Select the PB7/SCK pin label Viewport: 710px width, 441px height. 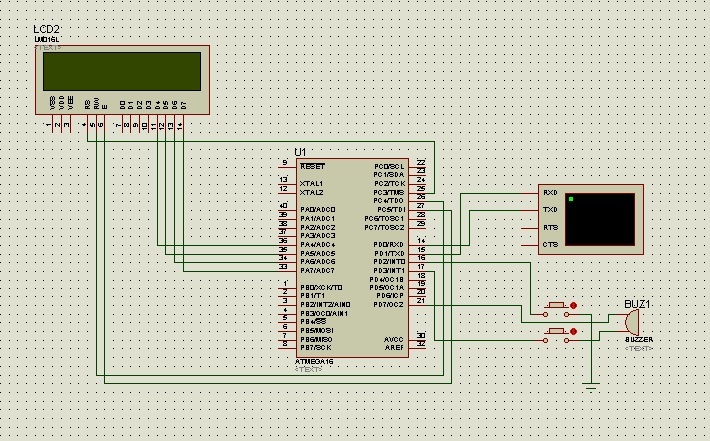316,348
